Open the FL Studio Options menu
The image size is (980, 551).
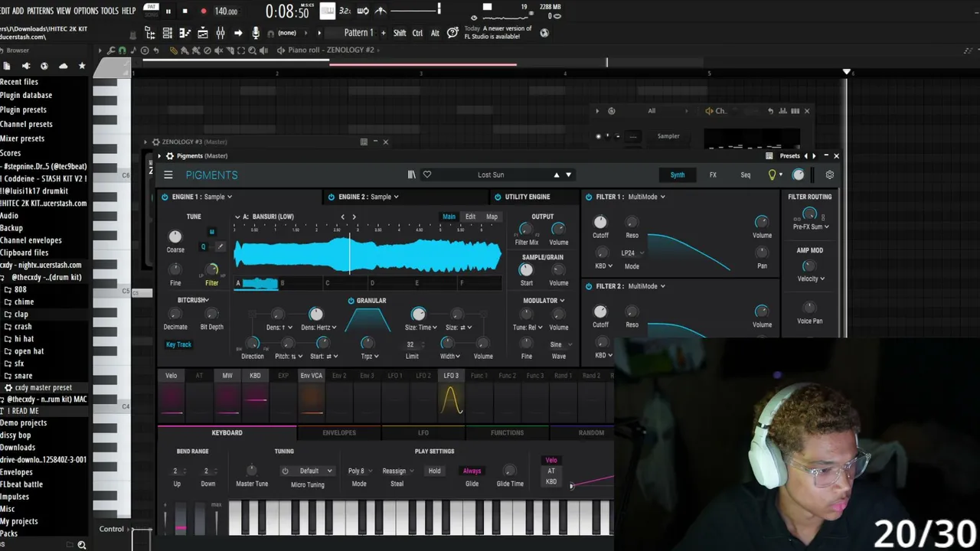tap(86, 11)
